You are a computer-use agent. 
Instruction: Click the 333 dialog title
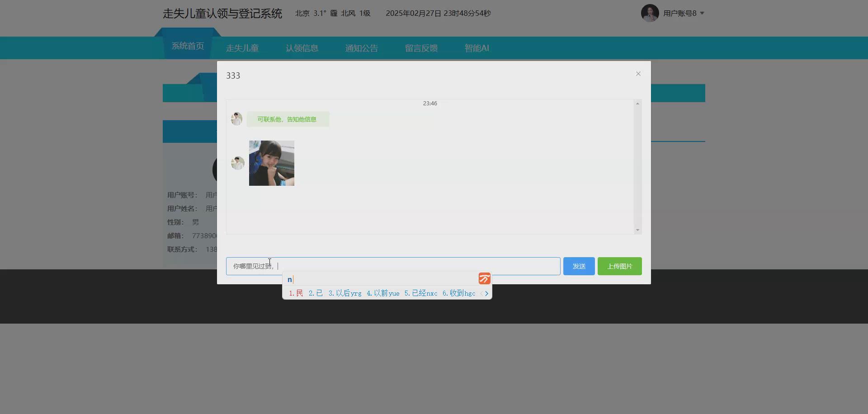(x=233, y=75)
